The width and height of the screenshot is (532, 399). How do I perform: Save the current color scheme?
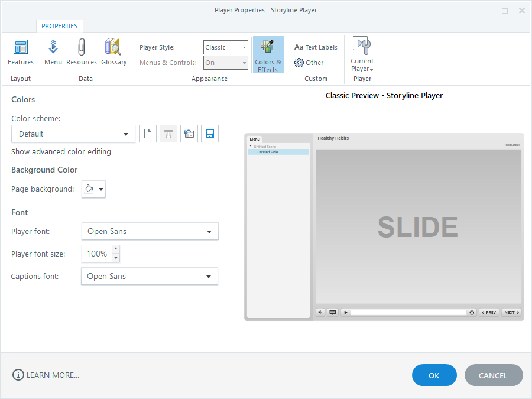210,134
